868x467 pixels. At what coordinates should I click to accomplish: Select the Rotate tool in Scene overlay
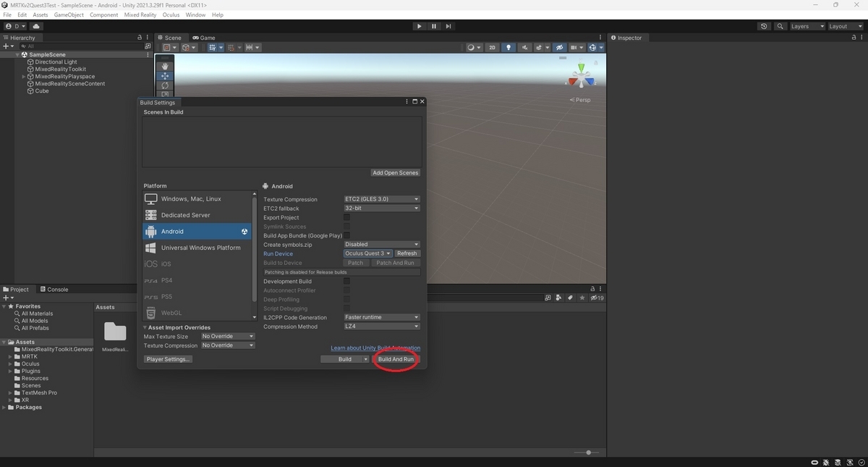[165, 85]
